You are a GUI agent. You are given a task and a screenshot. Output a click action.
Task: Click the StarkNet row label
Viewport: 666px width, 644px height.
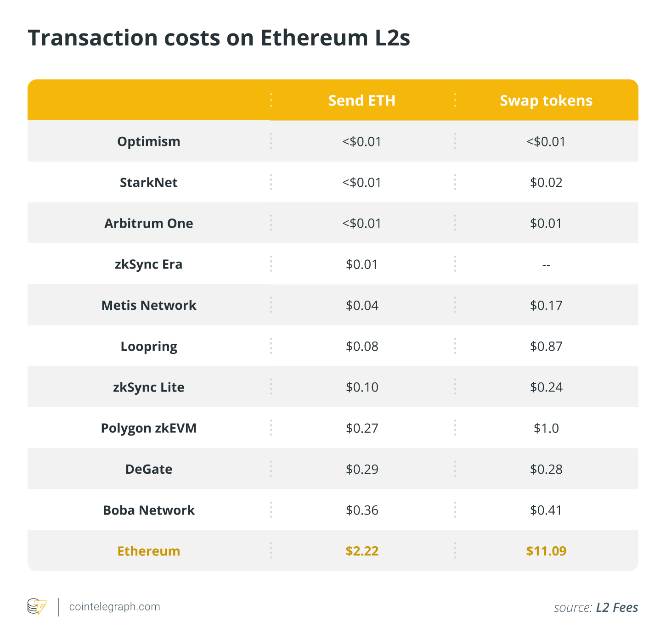pos(149,182)
